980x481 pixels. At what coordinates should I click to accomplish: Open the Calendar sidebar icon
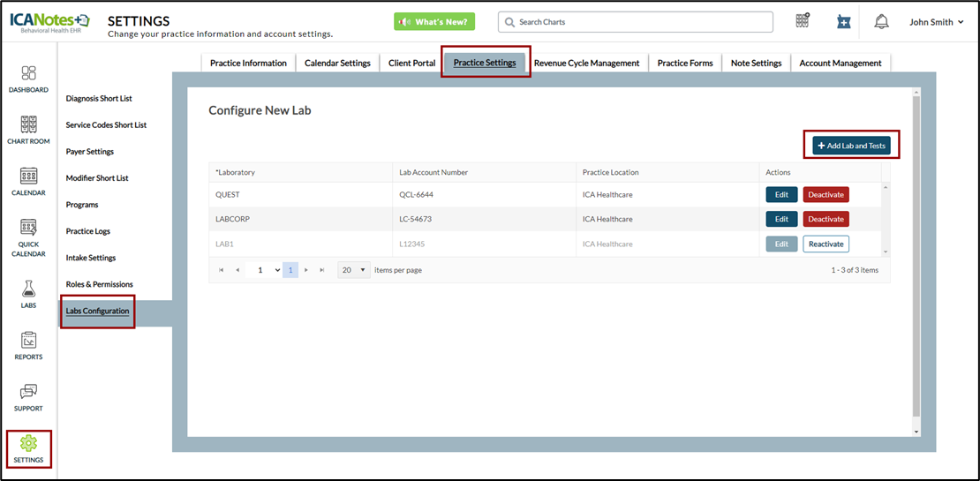pyautogui.click(x=28, y=180)
